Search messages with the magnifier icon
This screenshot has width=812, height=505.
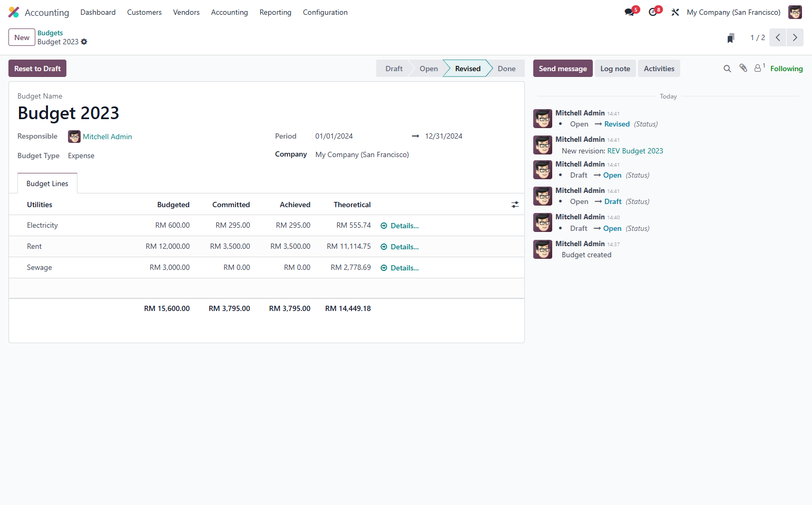[727, 69]
